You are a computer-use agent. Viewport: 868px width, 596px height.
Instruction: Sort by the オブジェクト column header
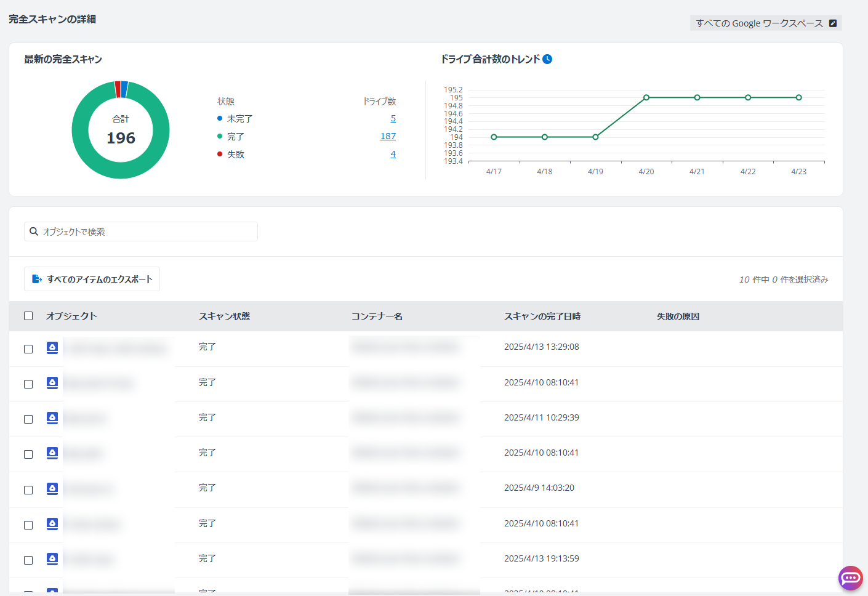pos(71,316)
